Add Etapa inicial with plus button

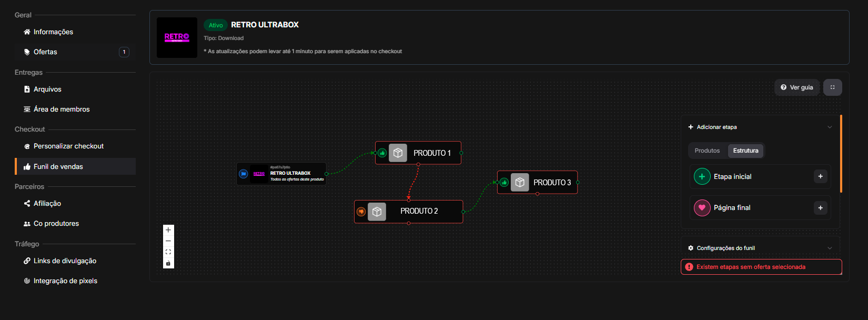point(820,177)
